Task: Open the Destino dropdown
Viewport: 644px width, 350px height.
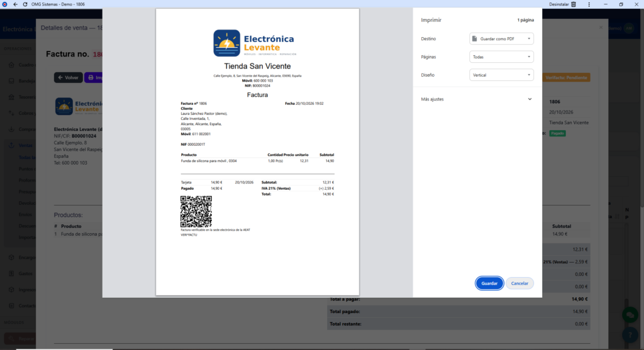Action: point(501,38)
